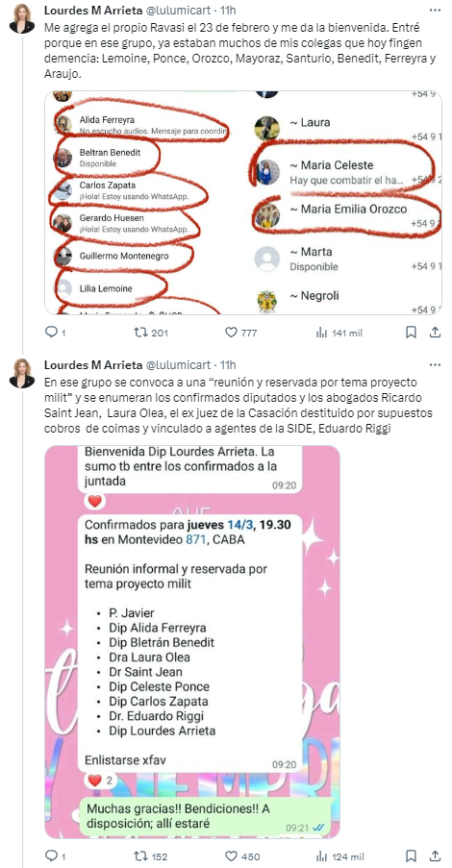Share the first tweet

pyautogui.click(x=436, y=333)
